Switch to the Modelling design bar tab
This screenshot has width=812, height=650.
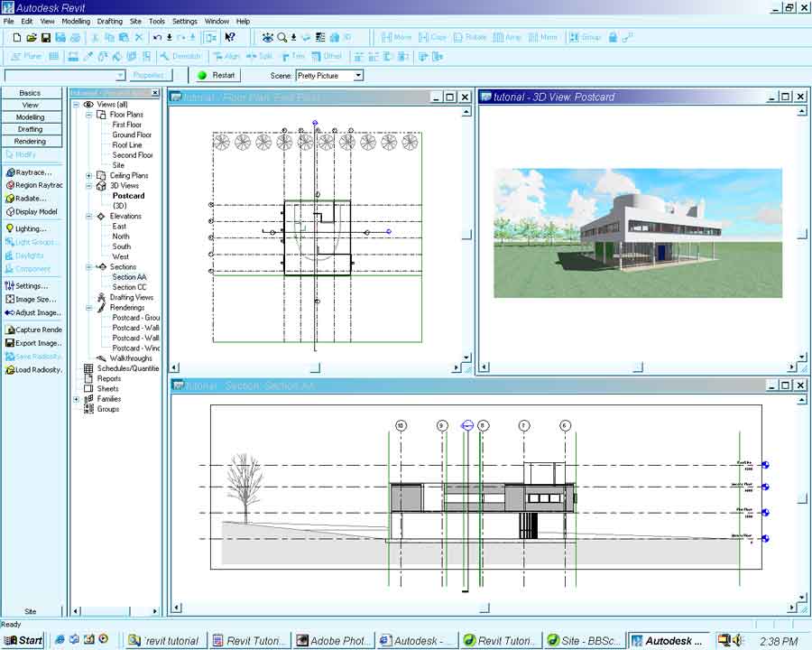pos(32,117)
